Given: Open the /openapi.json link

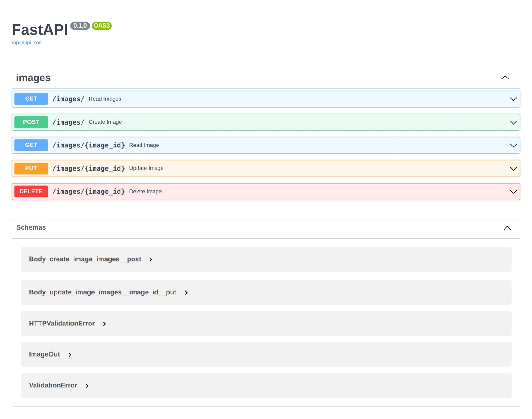Looking at the screenshot, I should [27, 43].
